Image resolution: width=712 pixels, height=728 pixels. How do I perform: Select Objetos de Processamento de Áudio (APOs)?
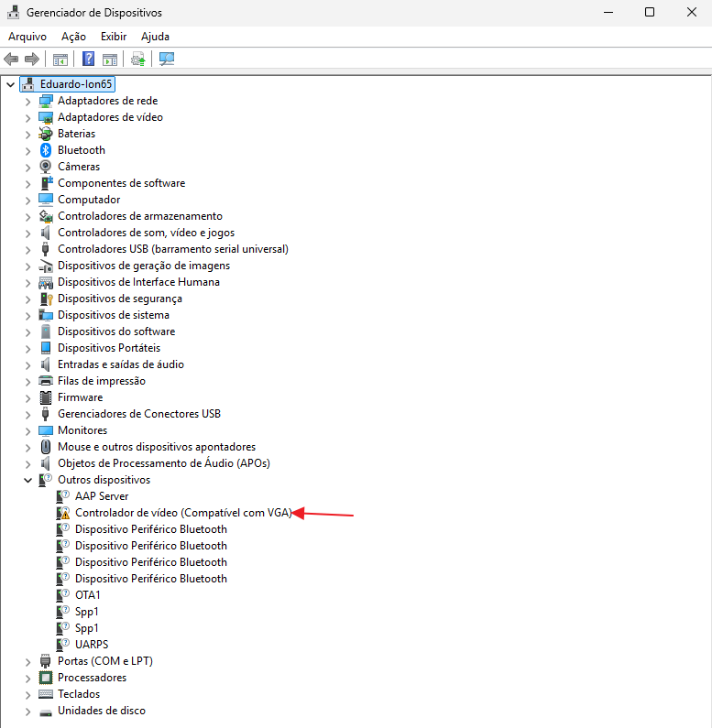pyautogui.click(x=164, y=463)
